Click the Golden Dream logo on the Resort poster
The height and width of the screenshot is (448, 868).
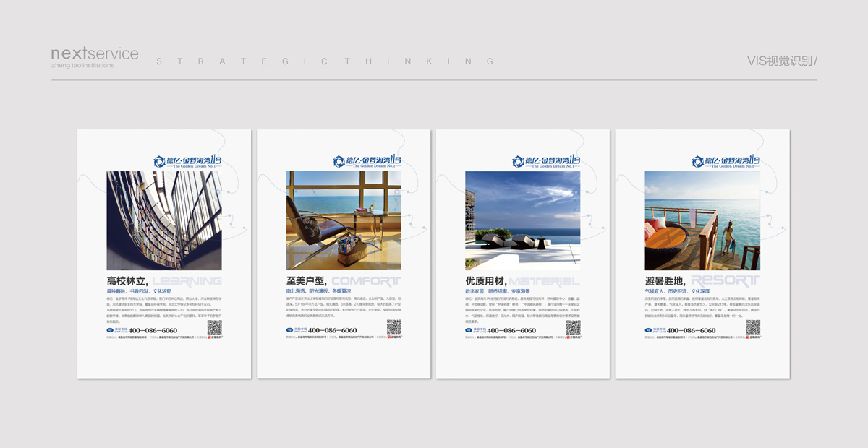click(726, 161)
